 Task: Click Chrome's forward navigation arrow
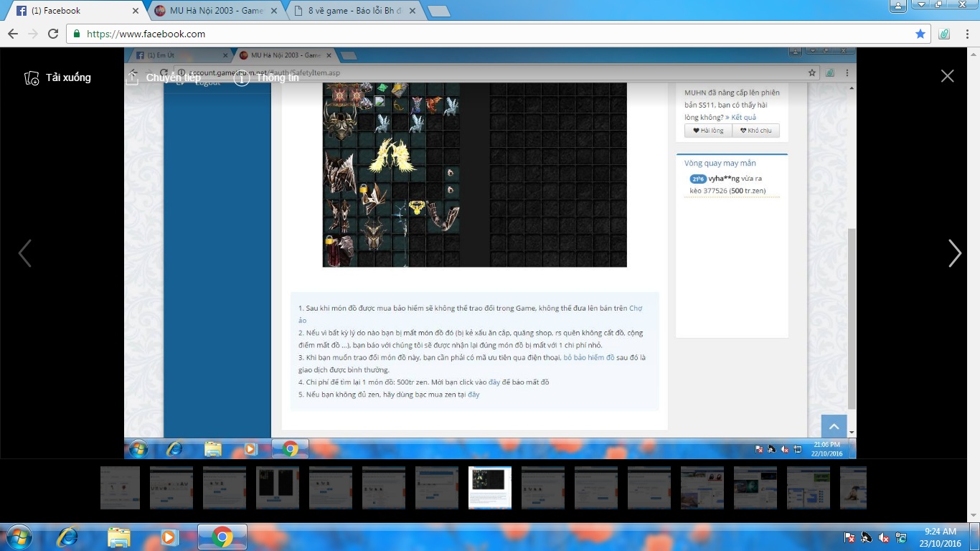(x=33, y=34)
